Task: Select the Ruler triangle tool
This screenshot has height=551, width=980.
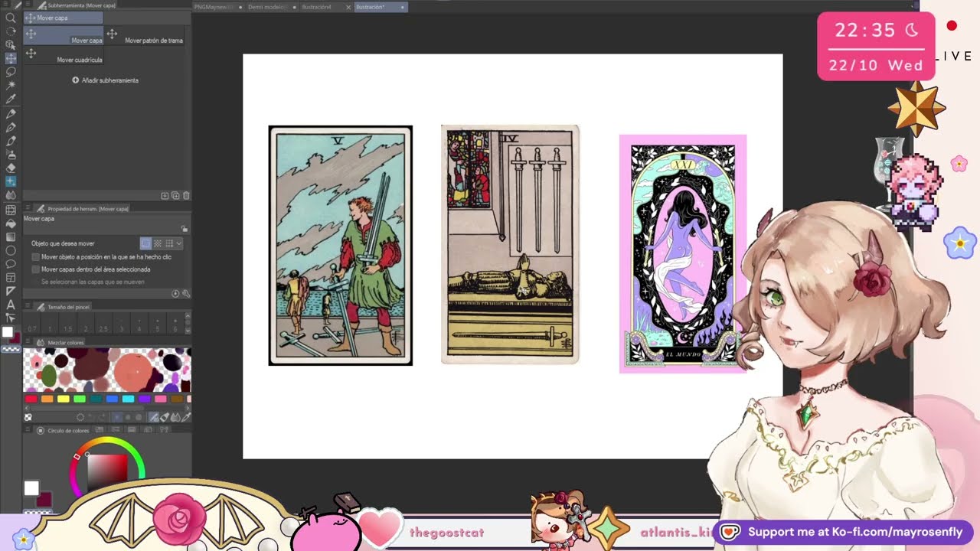Action: coord(11,291)
